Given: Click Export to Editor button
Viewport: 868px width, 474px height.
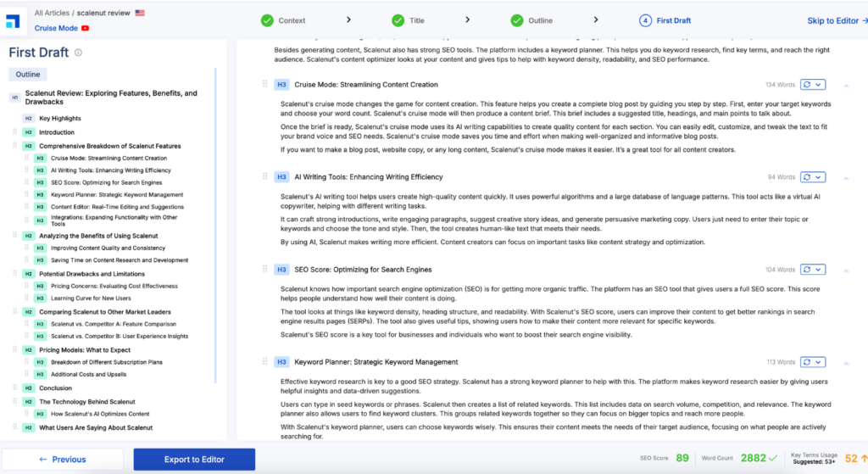Looking at the screenshot, I should pos(194,460).
